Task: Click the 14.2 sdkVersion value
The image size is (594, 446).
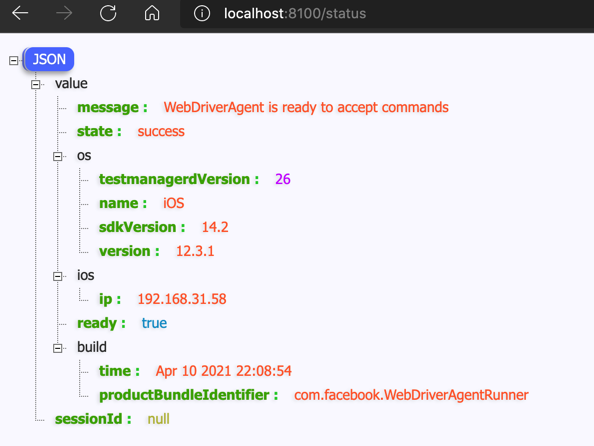Action: coord(215,227)
